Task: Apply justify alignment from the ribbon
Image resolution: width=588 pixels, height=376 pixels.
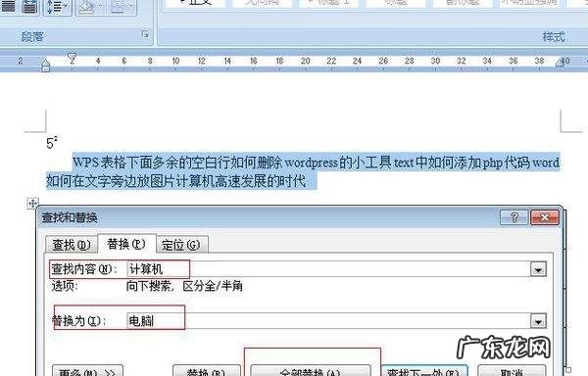Action: click(x=8, y=7)
